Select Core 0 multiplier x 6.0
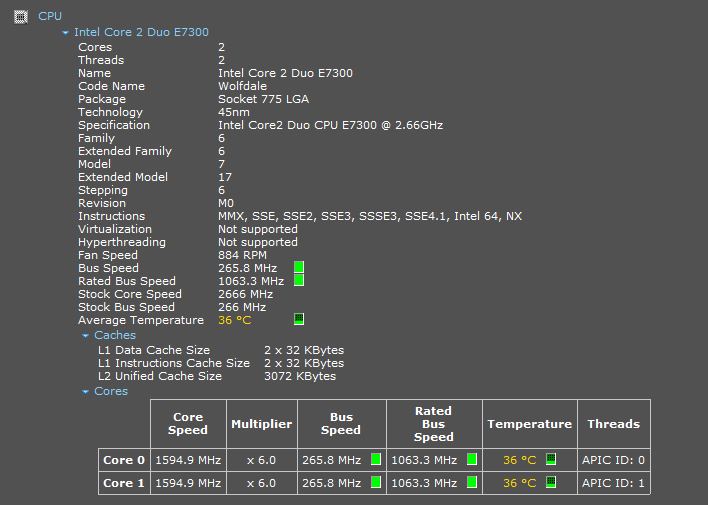Viewport: 708px width, 505px height. [x=262, y=460]
